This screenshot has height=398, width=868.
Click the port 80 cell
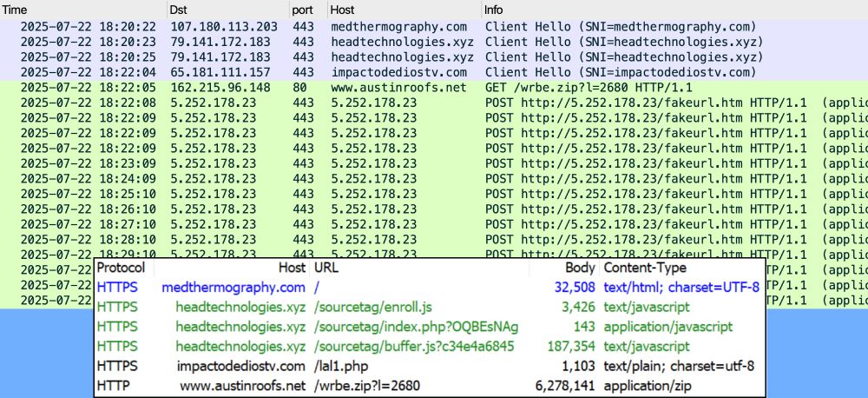click(299, 88)
